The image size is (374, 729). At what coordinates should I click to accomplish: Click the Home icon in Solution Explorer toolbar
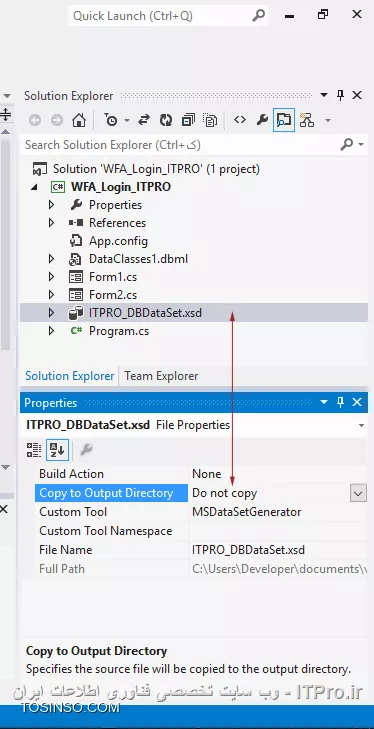pos(79,120)
